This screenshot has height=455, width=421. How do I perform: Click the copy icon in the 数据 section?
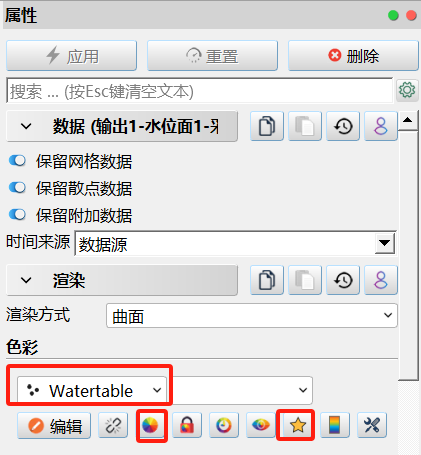[x=267, y=126]
